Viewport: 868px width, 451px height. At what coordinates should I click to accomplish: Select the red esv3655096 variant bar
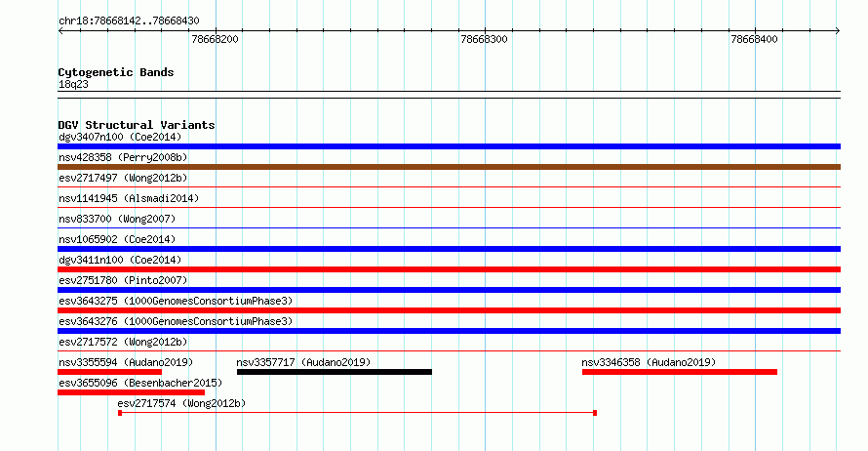tap(132, 392)
